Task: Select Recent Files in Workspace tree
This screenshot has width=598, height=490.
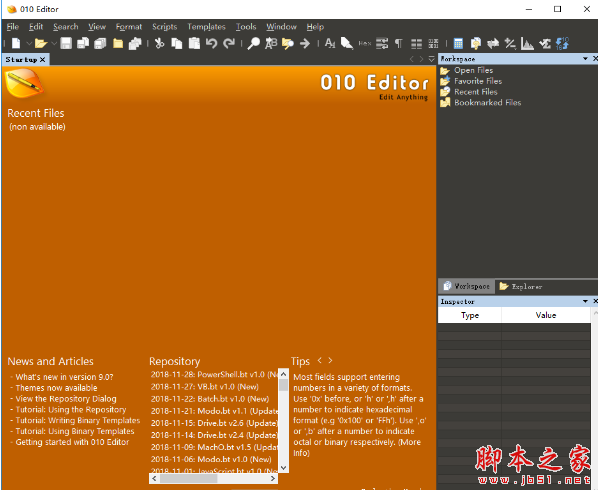Action: (x=476, y=92)
